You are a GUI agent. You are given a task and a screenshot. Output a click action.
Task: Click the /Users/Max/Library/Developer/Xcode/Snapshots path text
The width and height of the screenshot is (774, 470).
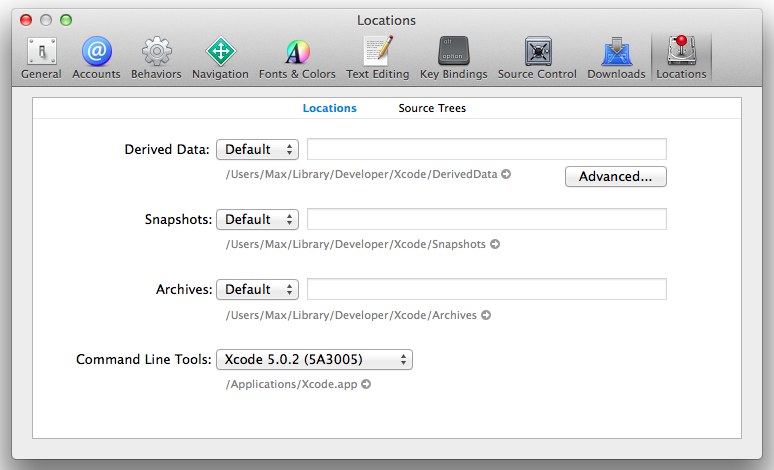point(355,244)
